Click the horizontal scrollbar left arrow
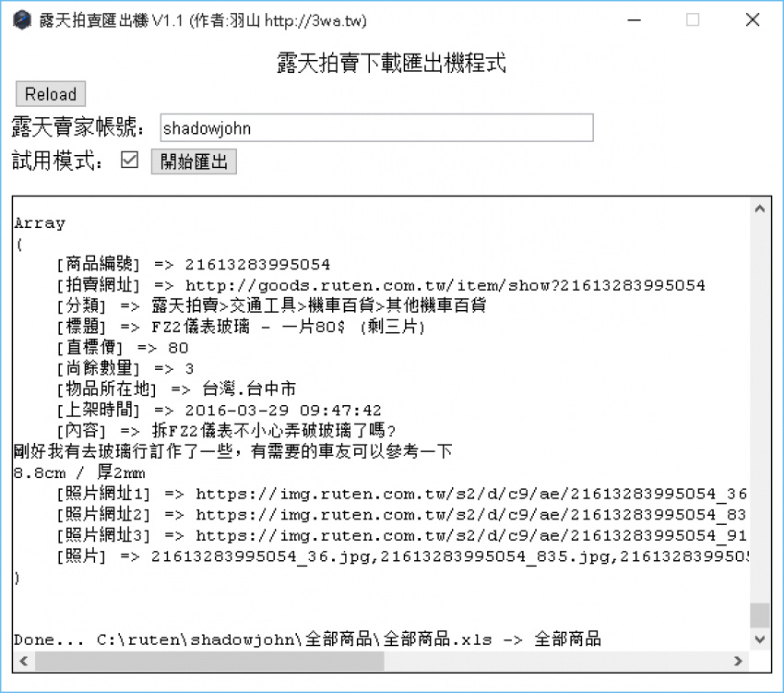The image size is (784, 693). point(22,661)
